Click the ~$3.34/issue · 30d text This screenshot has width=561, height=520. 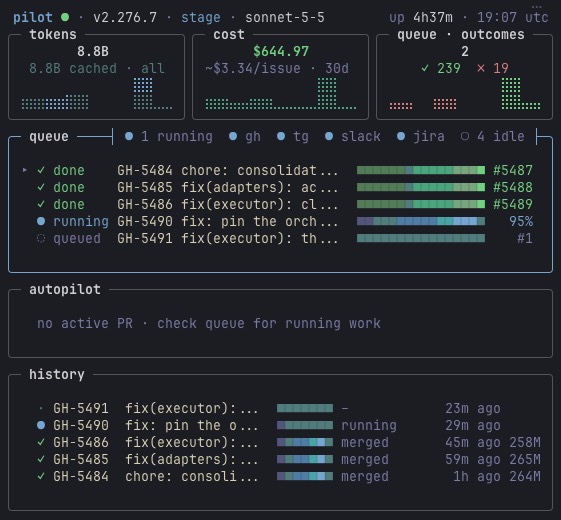[277, 68]
